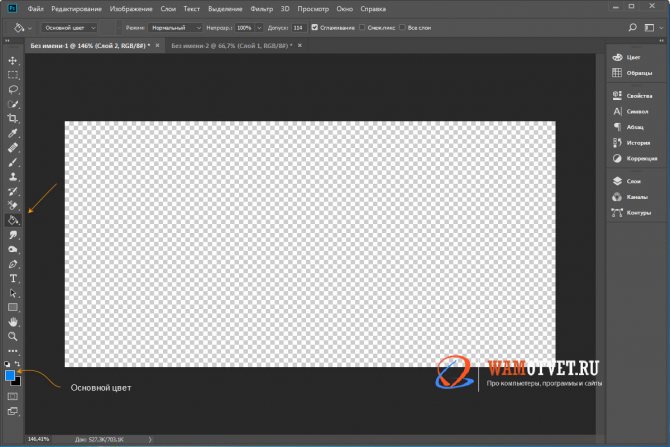
Task: Close the Без имени-2 document tab
Action: coord(300,45)
